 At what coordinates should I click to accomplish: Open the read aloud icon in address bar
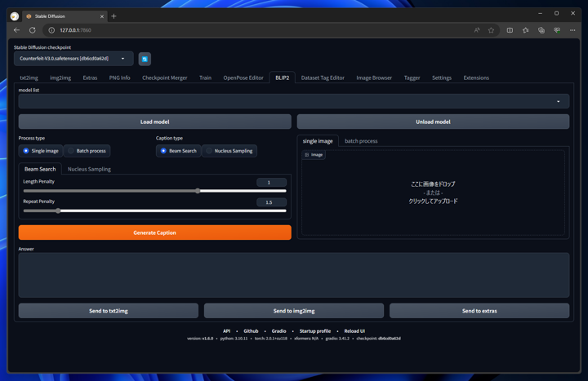tap(477, 30)
